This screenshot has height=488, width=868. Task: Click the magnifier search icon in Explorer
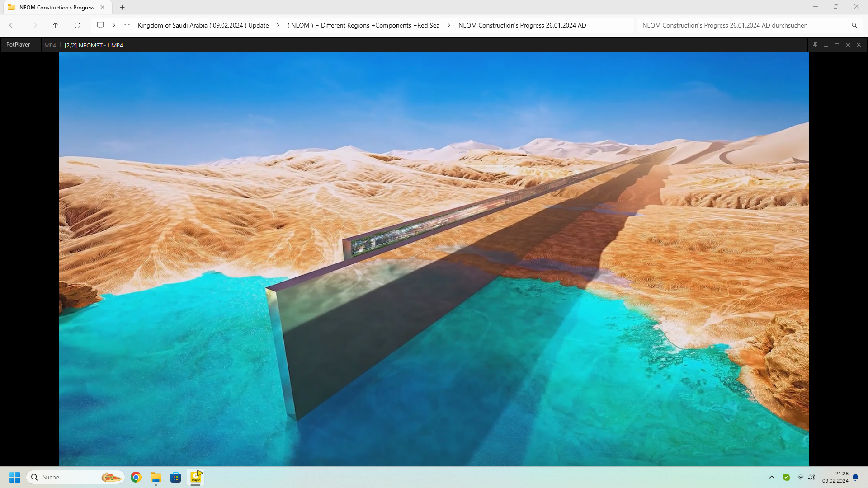[x=854, y=25]
